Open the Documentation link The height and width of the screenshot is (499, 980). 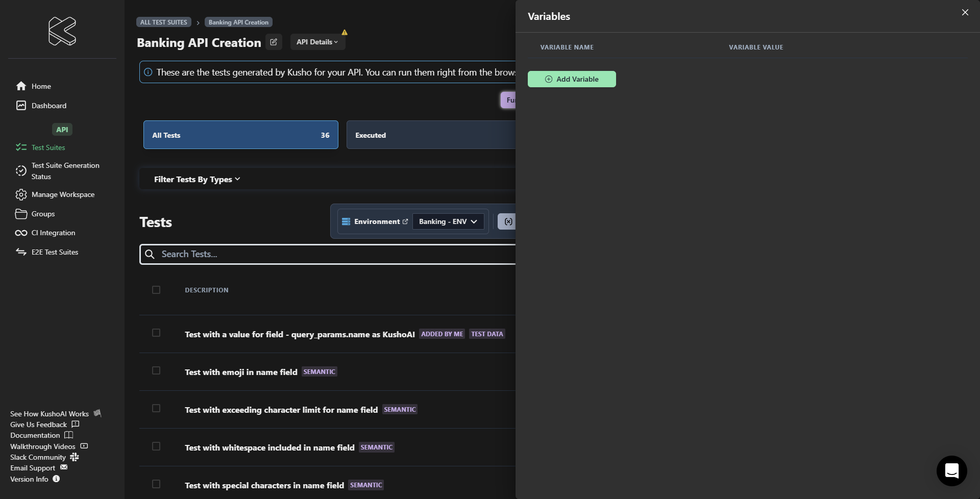35,435
